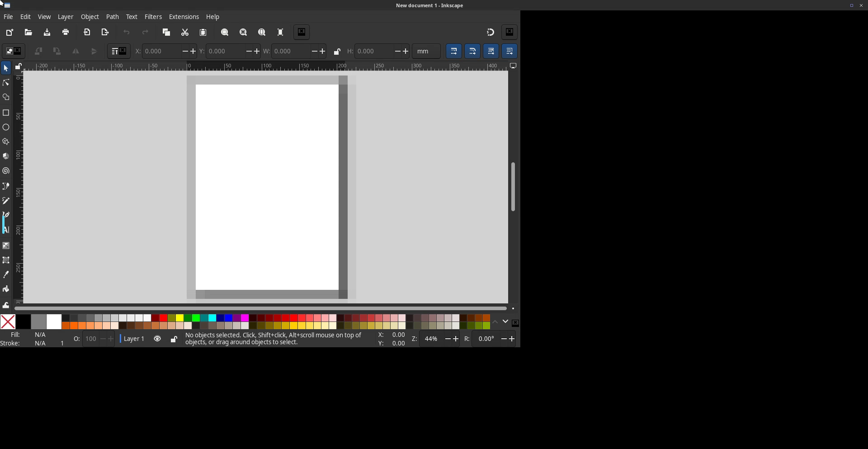The image size is (868, 449).
Task: Select the Spiral tool
Action: (6, 171)
